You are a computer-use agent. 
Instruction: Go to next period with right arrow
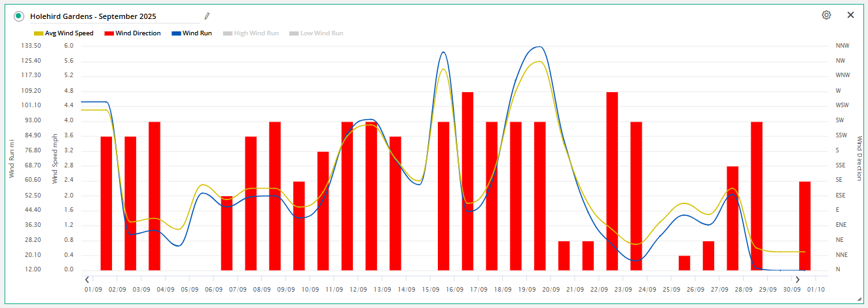point(797,280)
